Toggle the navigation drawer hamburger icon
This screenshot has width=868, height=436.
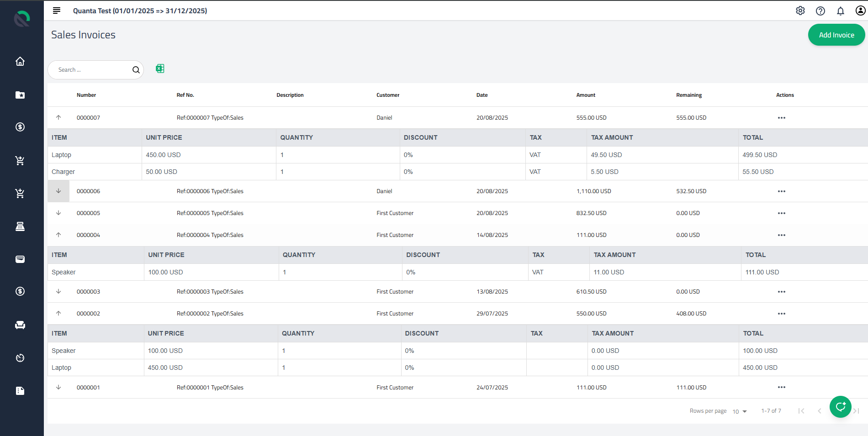tap(56, 11)
